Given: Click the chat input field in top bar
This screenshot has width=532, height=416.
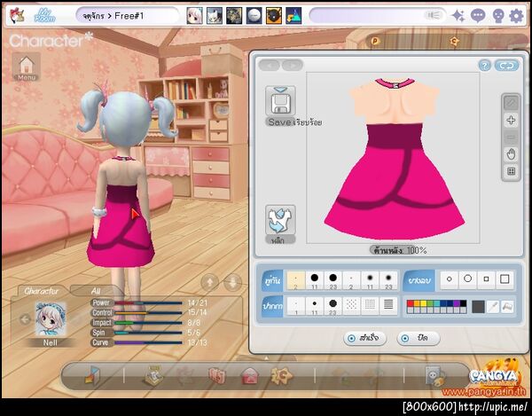Looking at the screenshot, I should click(x=378, y=16).
